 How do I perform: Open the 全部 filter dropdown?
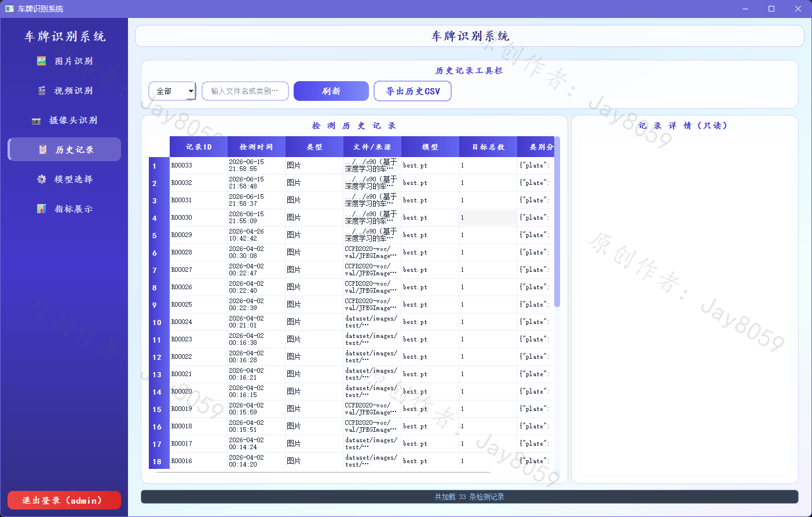point(173,91)
